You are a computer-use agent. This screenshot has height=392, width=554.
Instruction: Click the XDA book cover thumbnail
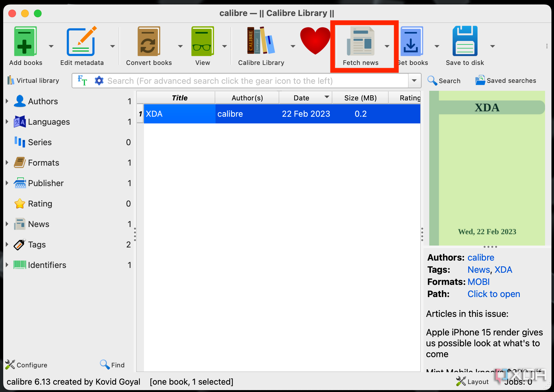[x=487, y=168]
